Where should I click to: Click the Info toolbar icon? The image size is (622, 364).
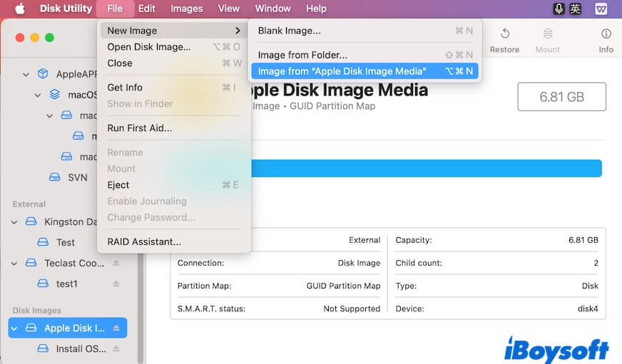pyautogui.click(x=606, y=34)
